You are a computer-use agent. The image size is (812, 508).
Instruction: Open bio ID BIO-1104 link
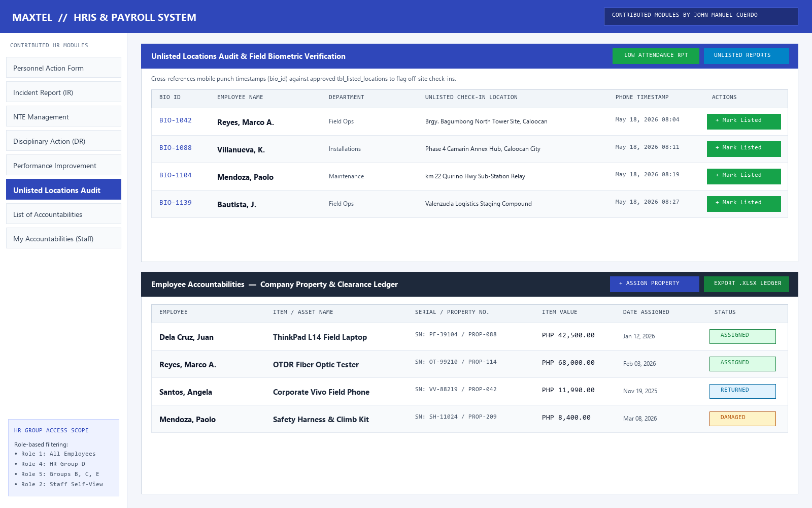[x=176, y=175]
